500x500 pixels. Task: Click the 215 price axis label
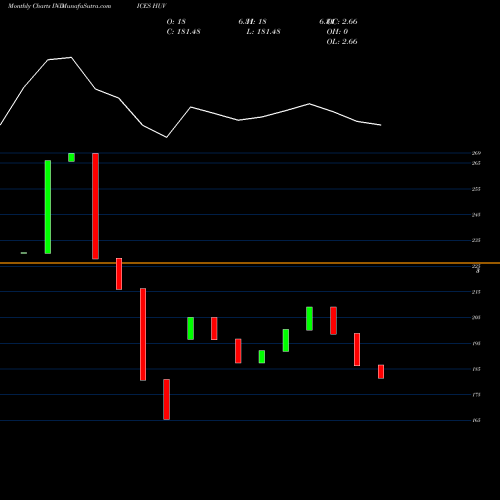[x=476, y=292]
